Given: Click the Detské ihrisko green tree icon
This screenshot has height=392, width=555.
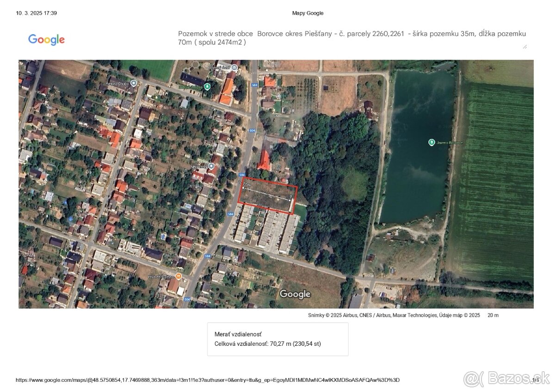Looking at the screenshot, I should click(x=207, y=86).
